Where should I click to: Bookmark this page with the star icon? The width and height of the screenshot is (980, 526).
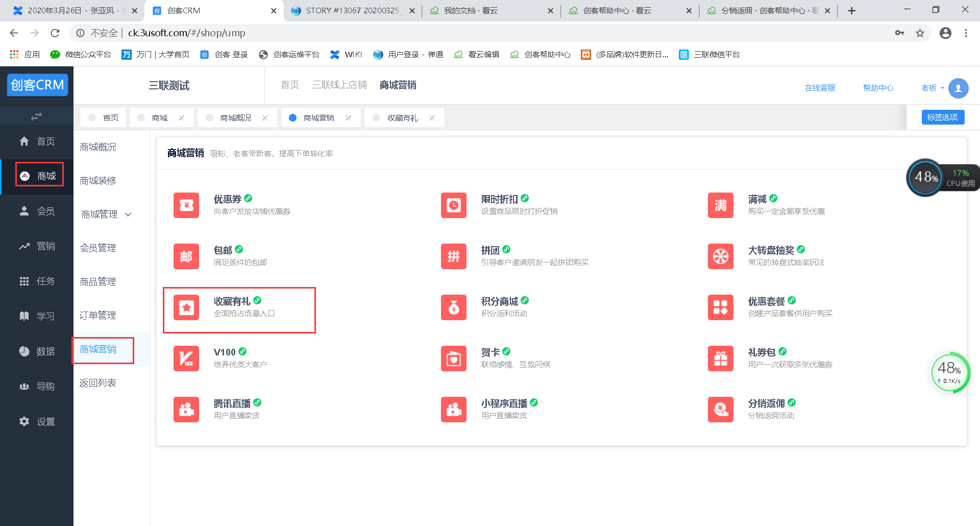pos(920,33)
